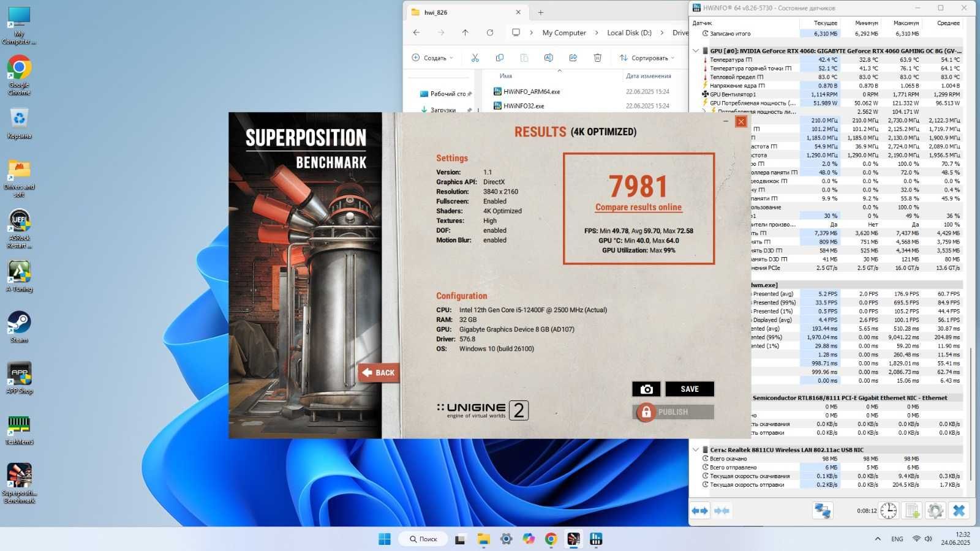Collapse the Realtek 8811CU Wireless LAN group
980x551 pixels.
point(696,449)
